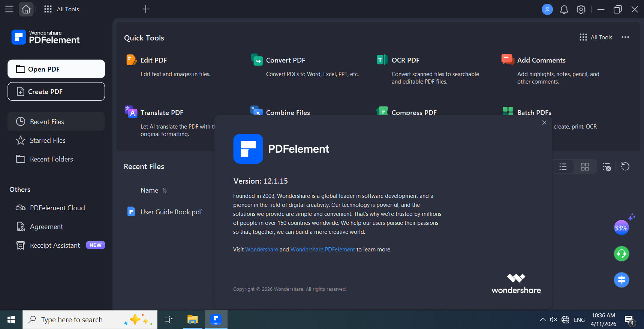644x329 pixels.
Task: Open the Wondershare PDFelement link
Action: [x=323, y=250]
